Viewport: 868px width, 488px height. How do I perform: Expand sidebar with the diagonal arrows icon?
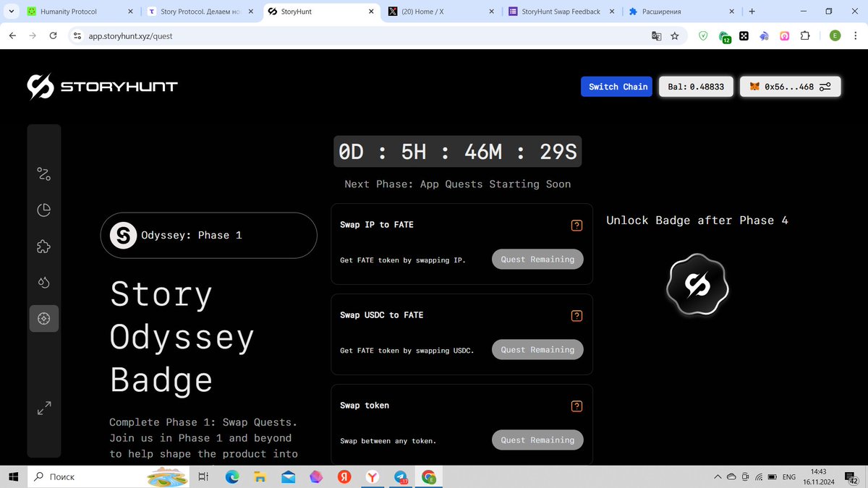click(x=44, y=408)
